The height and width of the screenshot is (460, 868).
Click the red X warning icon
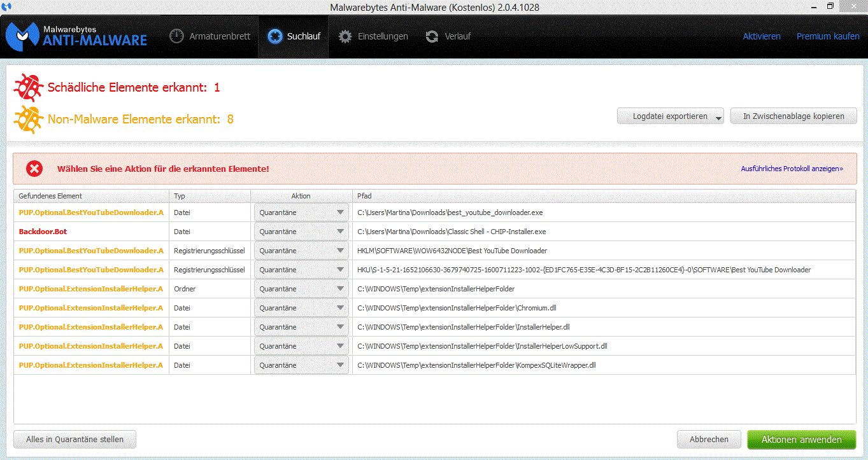pos(34,169)
